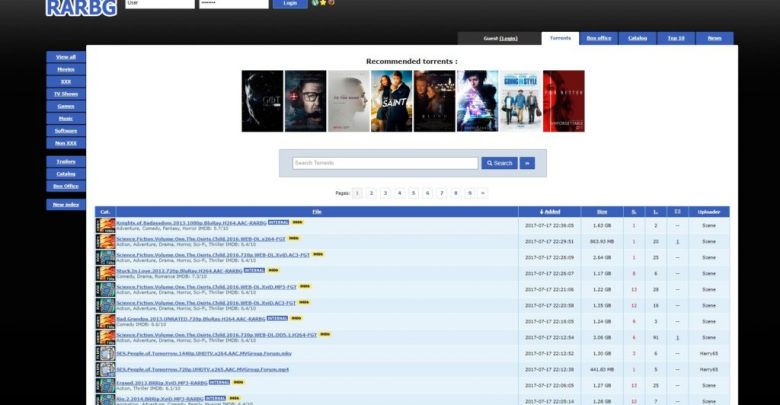Open TV Shows category in sidebar
The width and height of the screenshot is (780, 405).
(x=65, y=93)
